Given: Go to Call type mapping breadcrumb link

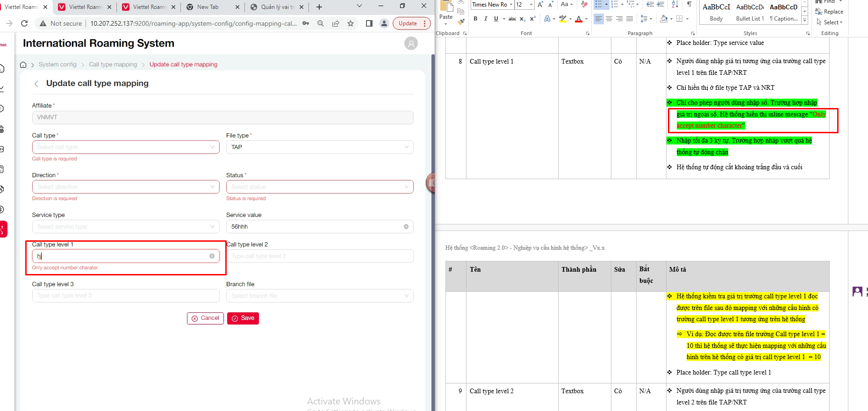Looking at the screenshot, I should pyautogui.click(x=113, y=65).
